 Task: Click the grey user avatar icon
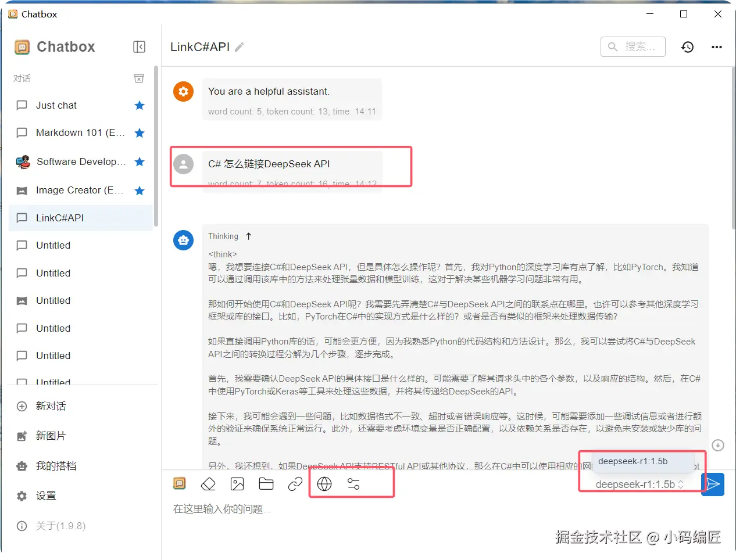tap(183, 164)
